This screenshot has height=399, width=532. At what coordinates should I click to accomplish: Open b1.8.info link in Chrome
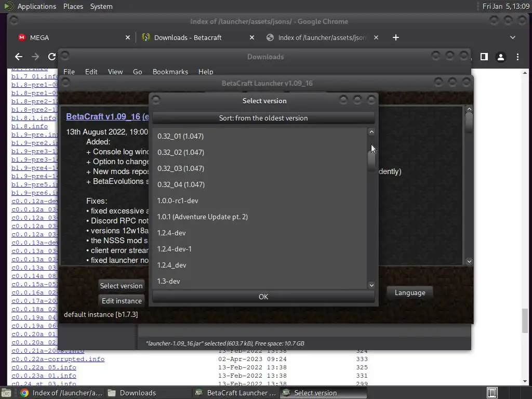pos(30,126)
